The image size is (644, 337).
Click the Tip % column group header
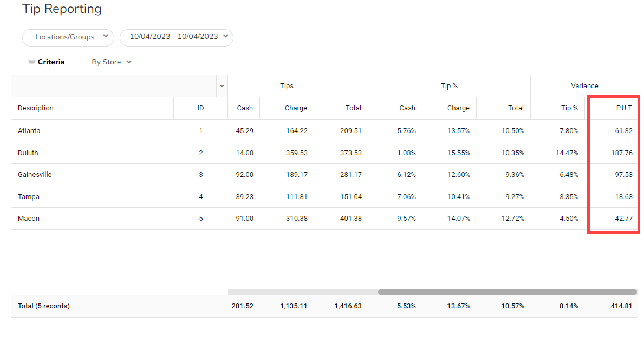pyautogui.click(x=449, y=86)
